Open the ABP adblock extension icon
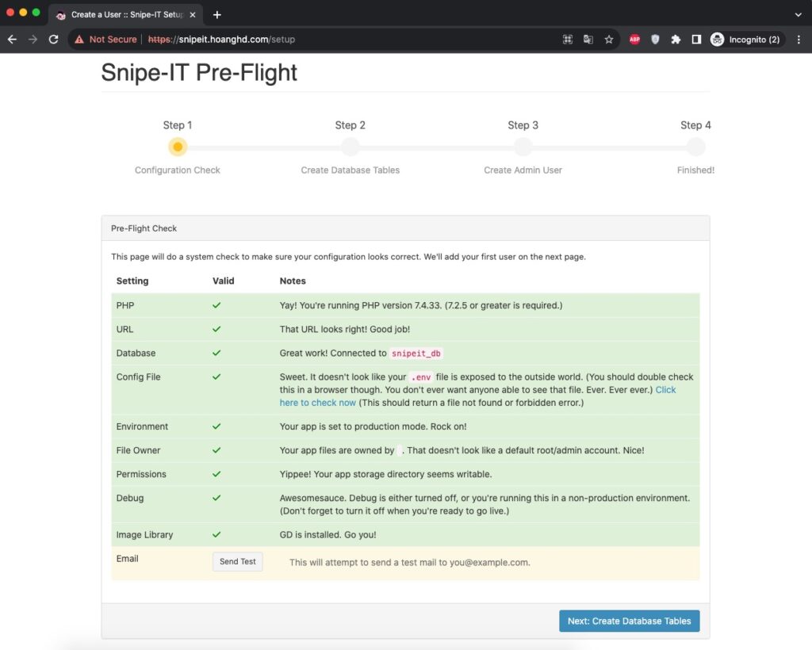Screen dimensions: 812x650 pyautogui.click(x=634, y=40)
